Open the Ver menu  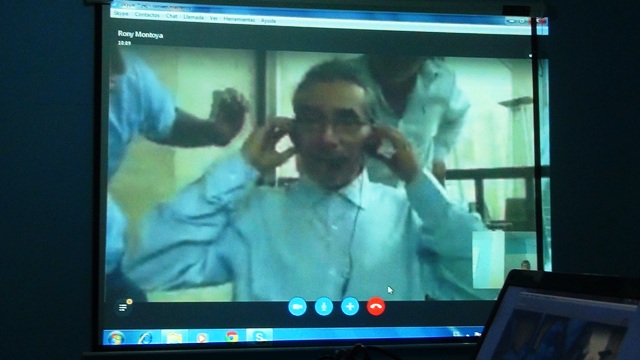pyautogui.click(x=213, y=18)
